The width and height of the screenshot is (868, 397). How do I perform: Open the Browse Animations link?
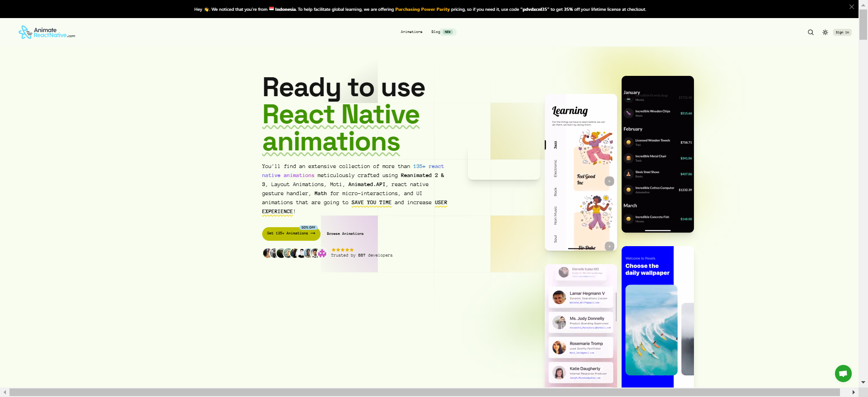[345, 234]
